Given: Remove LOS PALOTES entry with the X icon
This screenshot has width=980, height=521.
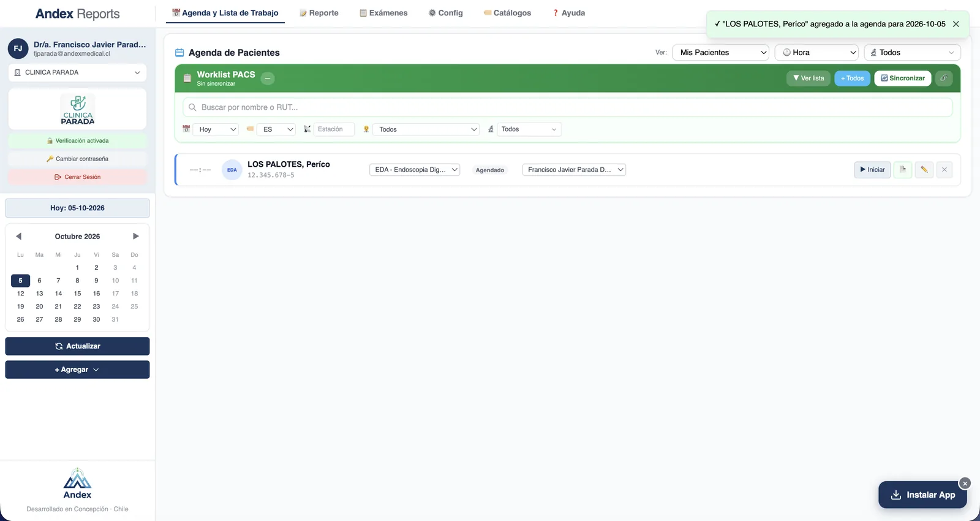Looking at the screenshot, I should pos(944,170).
